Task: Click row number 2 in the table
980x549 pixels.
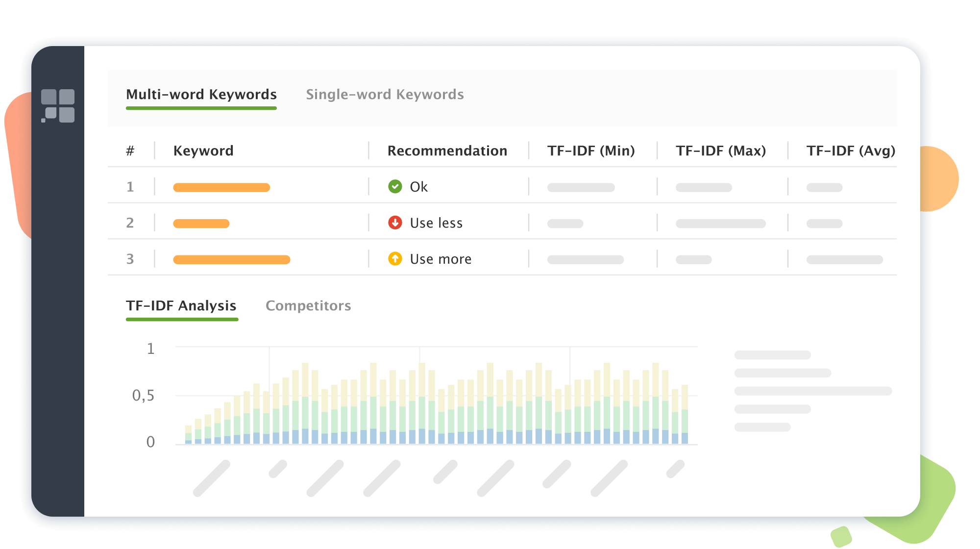Action: [x=130, y=223]
